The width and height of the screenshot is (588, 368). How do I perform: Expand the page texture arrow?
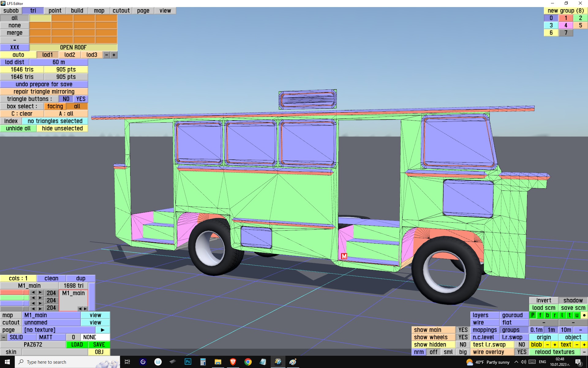coord(103,330)
